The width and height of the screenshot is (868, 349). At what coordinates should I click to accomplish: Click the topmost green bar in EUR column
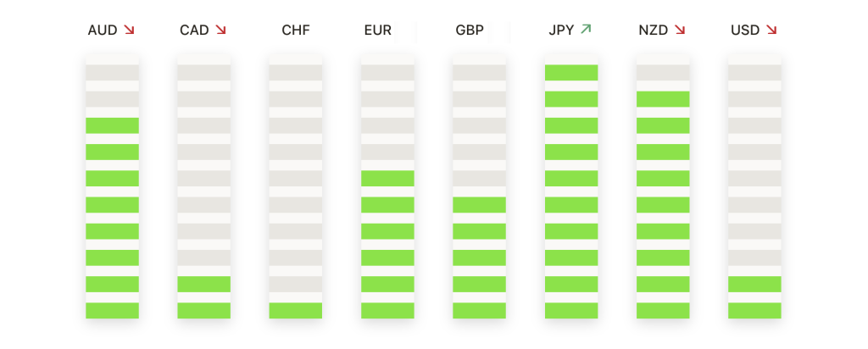pos(387,178)
